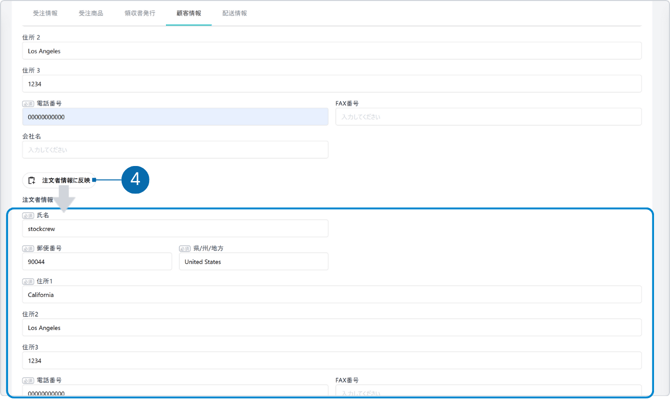
Task: Click 住所3 field in the 注文者情報 section
Action: (x=331, y=361)
